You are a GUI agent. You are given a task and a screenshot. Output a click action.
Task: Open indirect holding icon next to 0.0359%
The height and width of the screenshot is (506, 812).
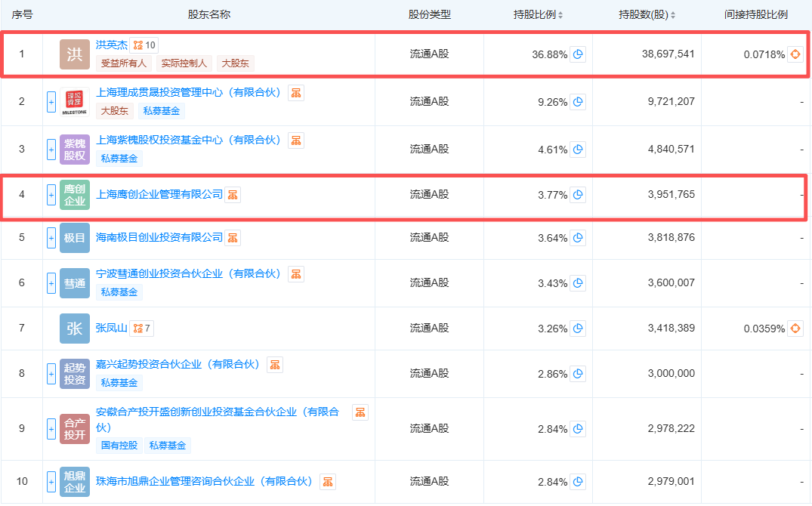[x=795, y=328]
